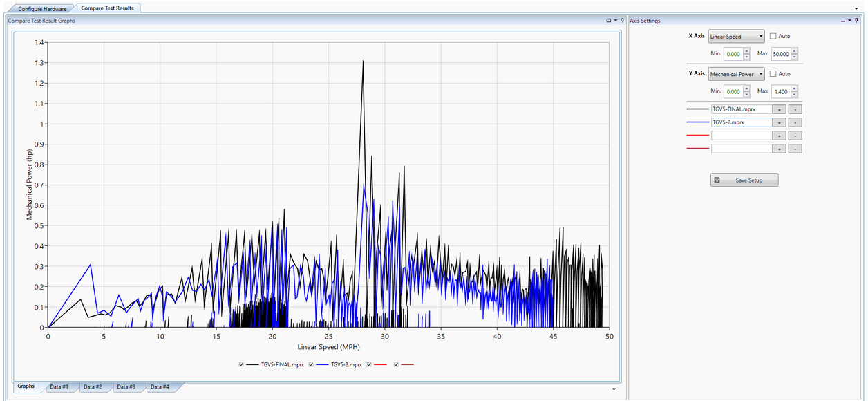Pin the Compare Test Result Graphs panel

tap(622, 21)
